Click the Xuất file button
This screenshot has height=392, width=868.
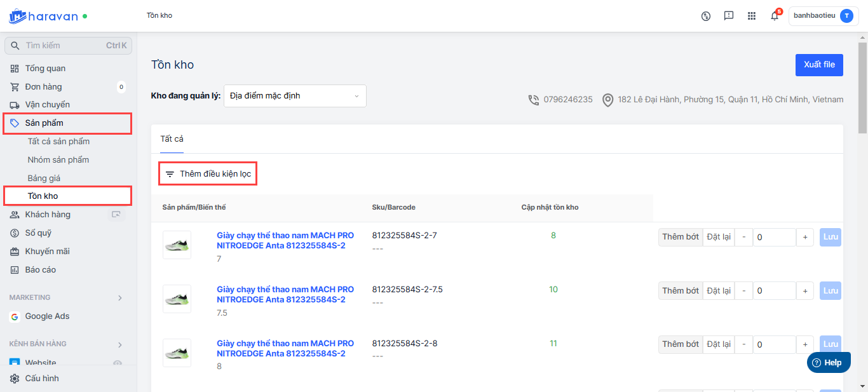(x=819, y=65)
